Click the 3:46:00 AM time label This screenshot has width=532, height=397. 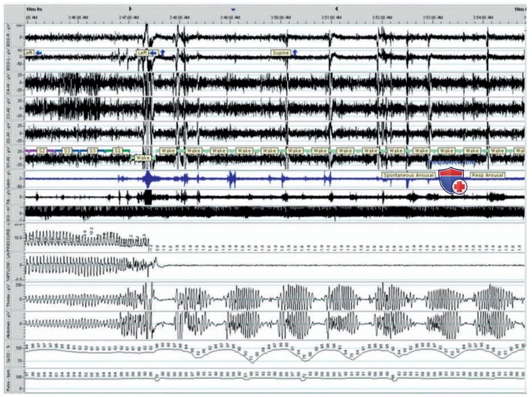point(78,17)
